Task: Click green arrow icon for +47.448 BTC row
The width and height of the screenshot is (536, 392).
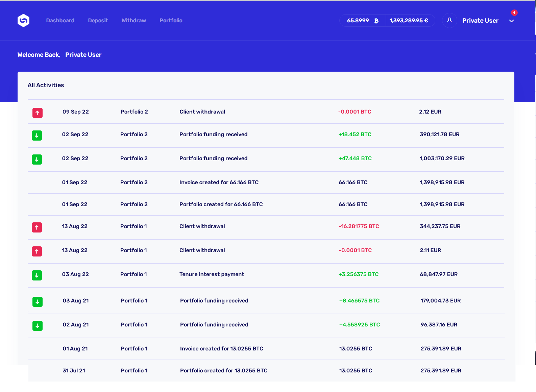Action: coord(37,160)
